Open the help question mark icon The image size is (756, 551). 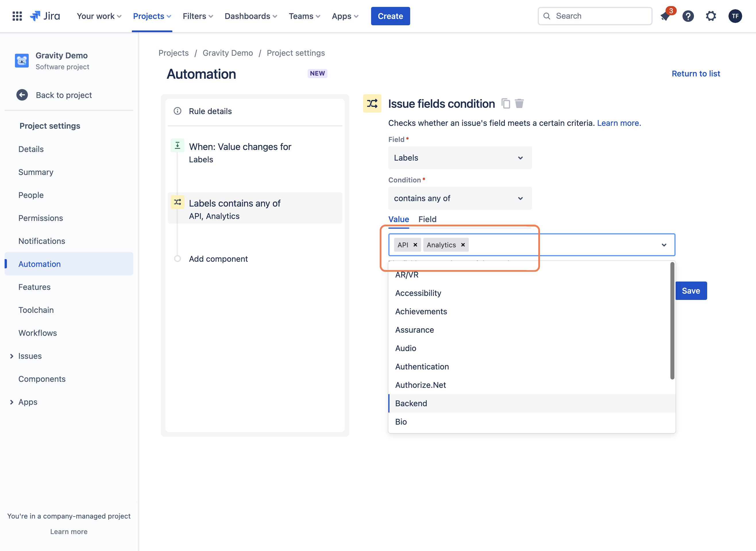pyautogui.click(x=688, y=16)
